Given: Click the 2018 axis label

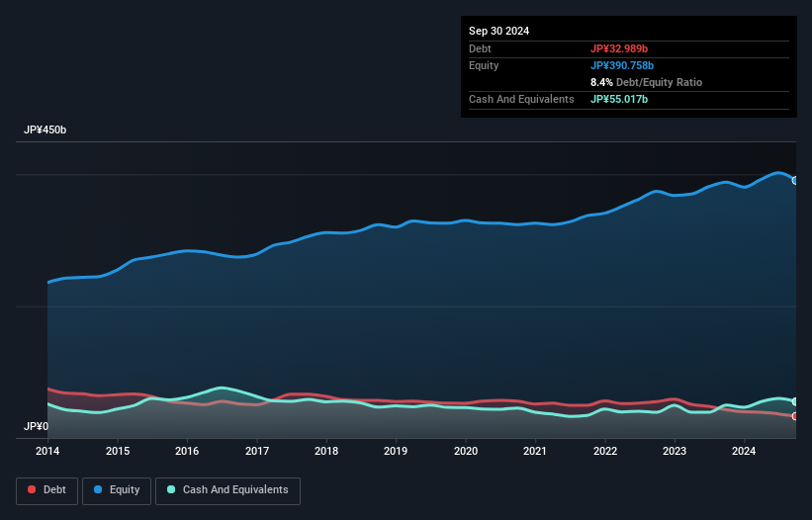Looking at the screenshot, I should pyautogui.click(x=326, y=451).
